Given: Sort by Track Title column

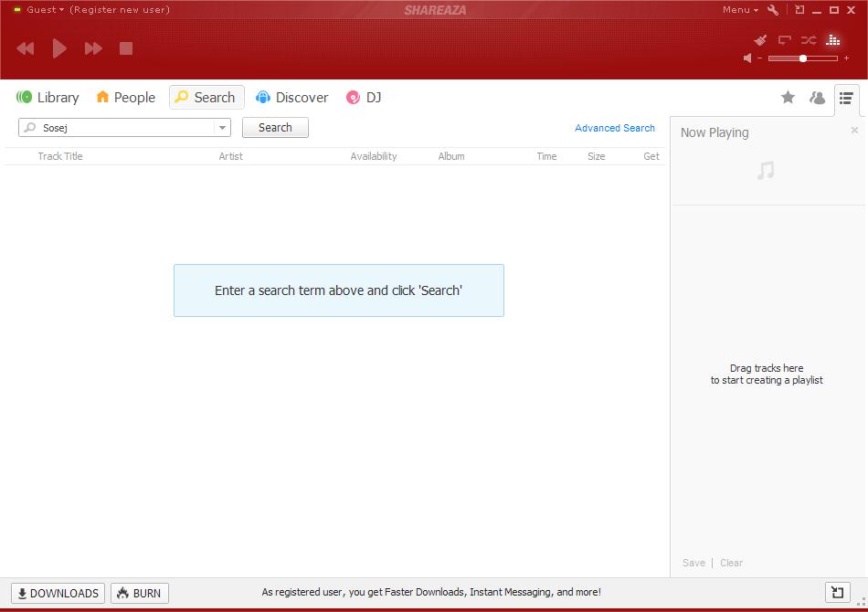Looking at the screenshot, I should [60, 156].
